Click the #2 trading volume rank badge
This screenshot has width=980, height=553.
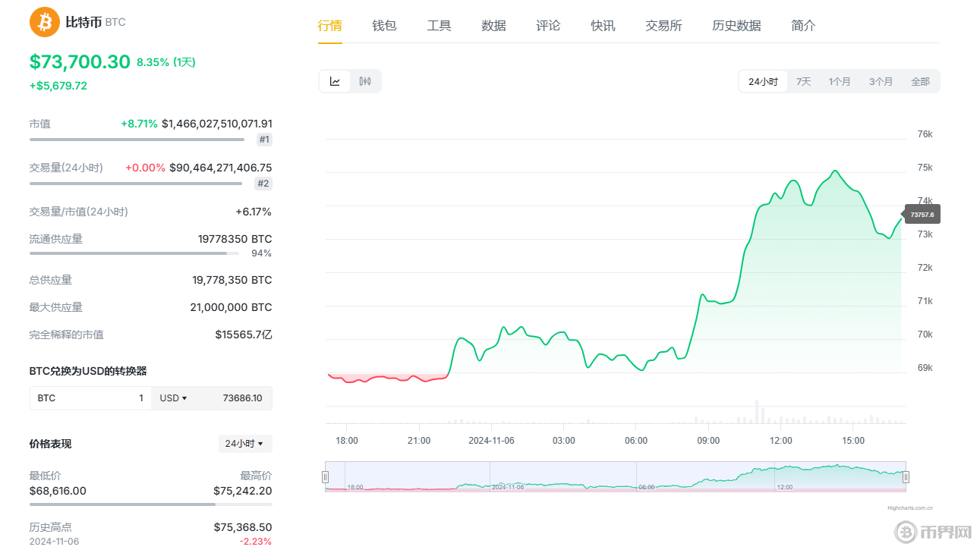[x=263, y=183]
